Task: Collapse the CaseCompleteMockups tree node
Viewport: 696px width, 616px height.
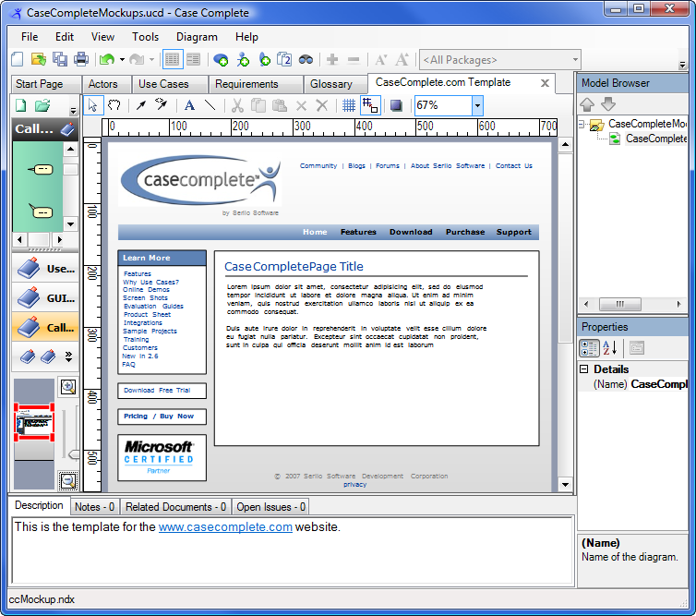Action: click(581, 125)
